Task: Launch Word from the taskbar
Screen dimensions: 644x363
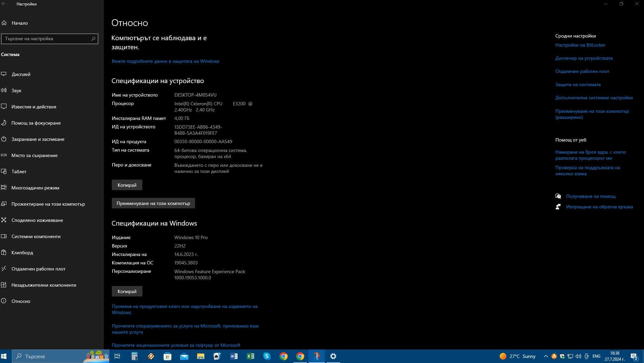Action: pos(234,356)
